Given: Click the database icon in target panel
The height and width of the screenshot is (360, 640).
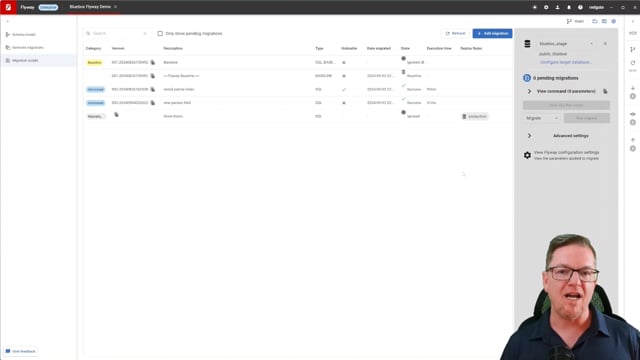Looking at the screenshot, I should (527, 44).
